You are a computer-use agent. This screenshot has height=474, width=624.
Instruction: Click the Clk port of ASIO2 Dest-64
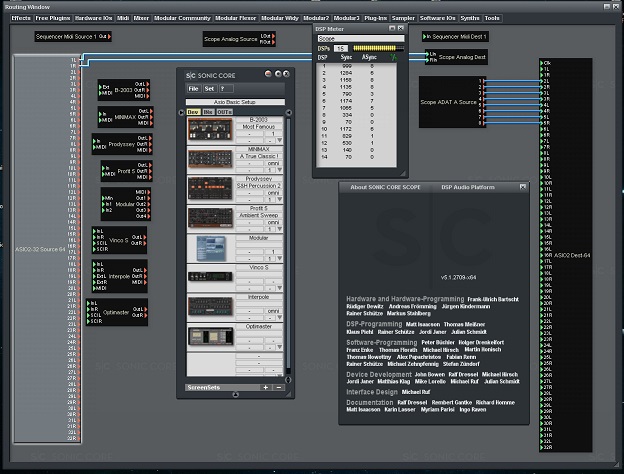pyautogui.click(x=542, y=63)
